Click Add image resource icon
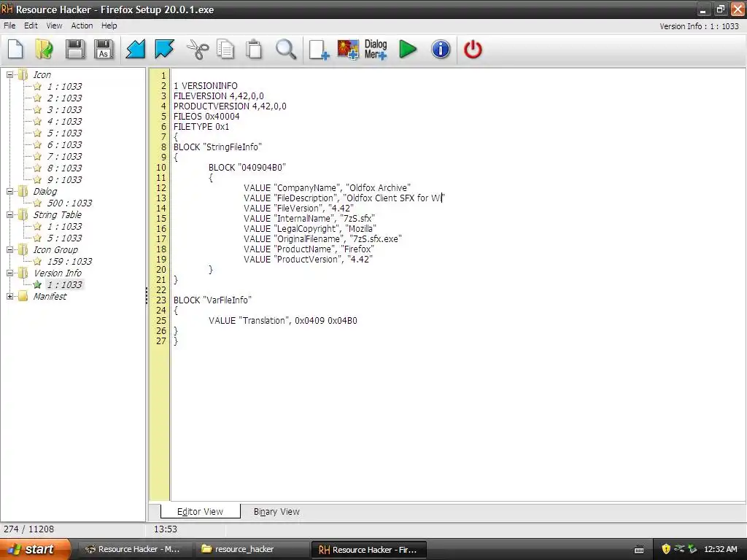Screen dimensions: 747x560 tap(348, 50)
